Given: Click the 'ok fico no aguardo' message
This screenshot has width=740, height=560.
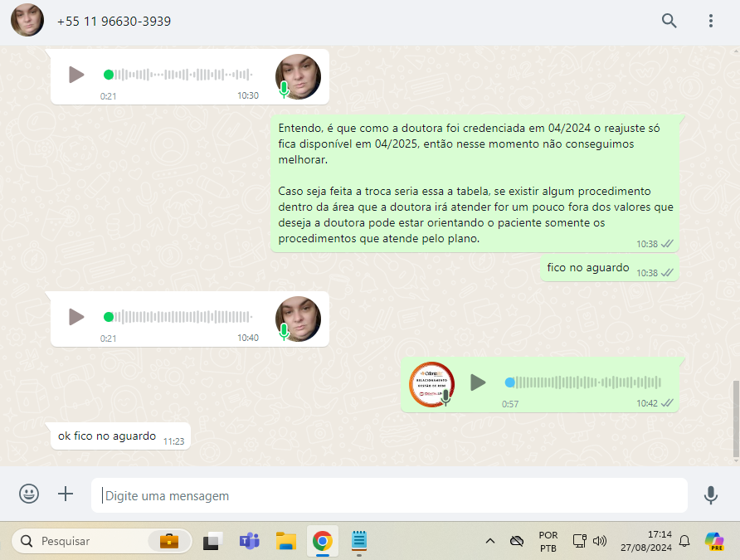Looking at the screenshot, I should (107, 436).
